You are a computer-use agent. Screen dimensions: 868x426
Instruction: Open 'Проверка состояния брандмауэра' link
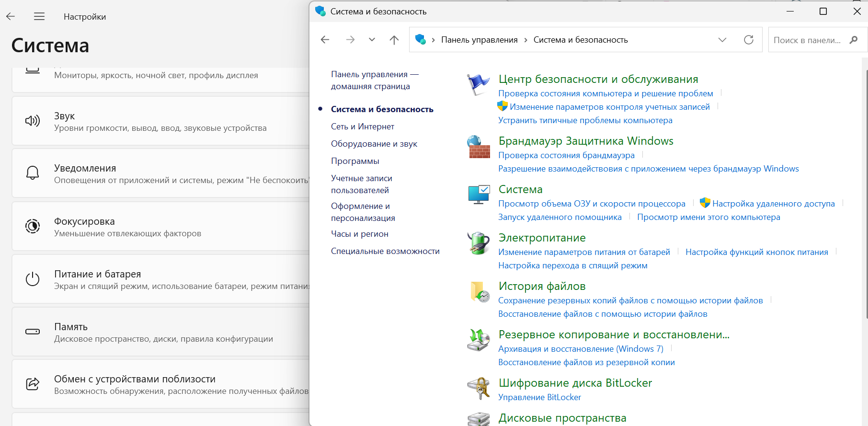pyautogui.click(x=566, y=155)
